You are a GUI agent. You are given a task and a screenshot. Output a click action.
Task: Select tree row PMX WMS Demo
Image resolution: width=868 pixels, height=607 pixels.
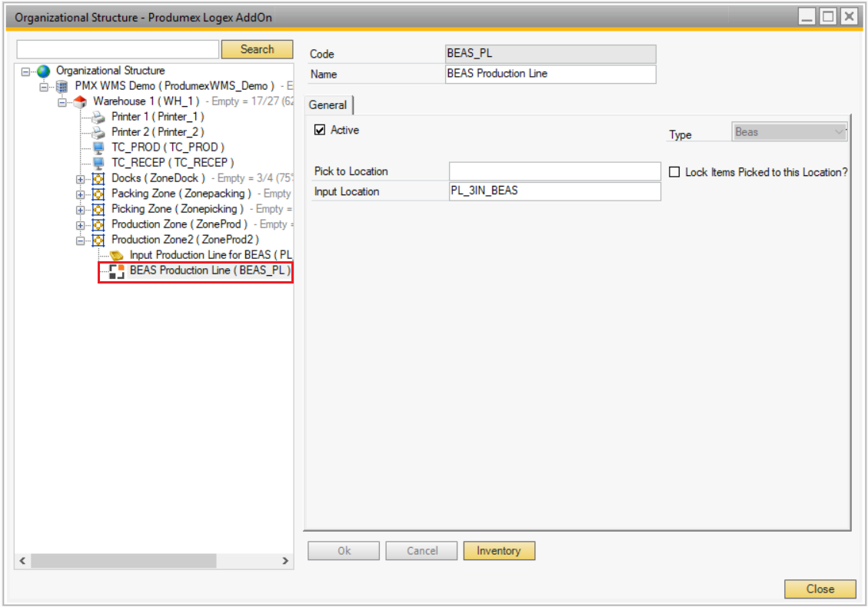175,86
